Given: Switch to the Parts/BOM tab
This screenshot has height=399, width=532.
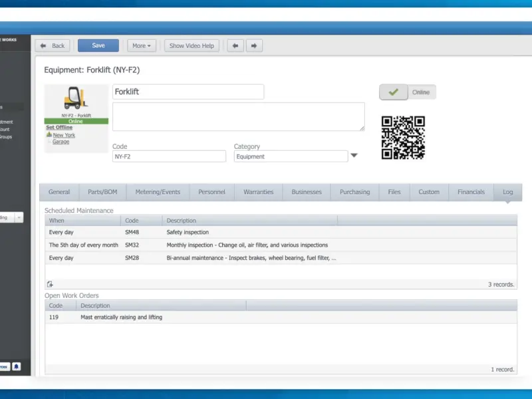Looking at the screenshot, I should 102,192.
